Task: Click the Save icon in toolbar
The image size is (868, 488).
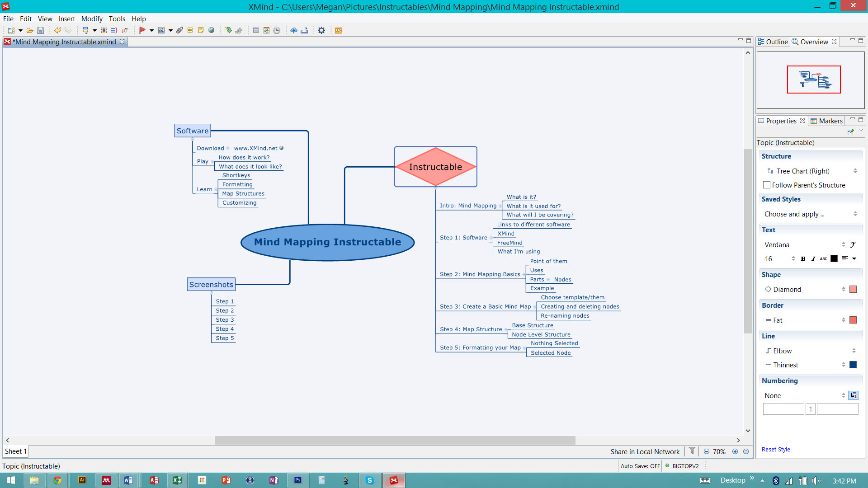Action: [x=41, y=31]
